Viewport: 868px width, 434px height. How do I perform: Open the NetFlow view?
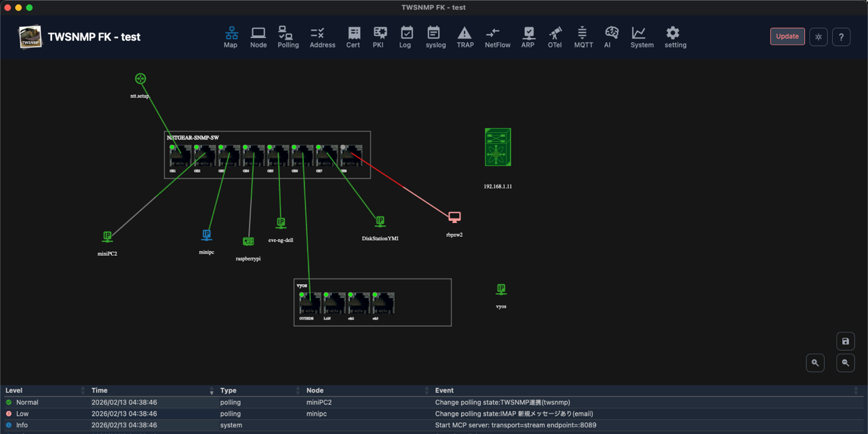click(x=497, y=37)
